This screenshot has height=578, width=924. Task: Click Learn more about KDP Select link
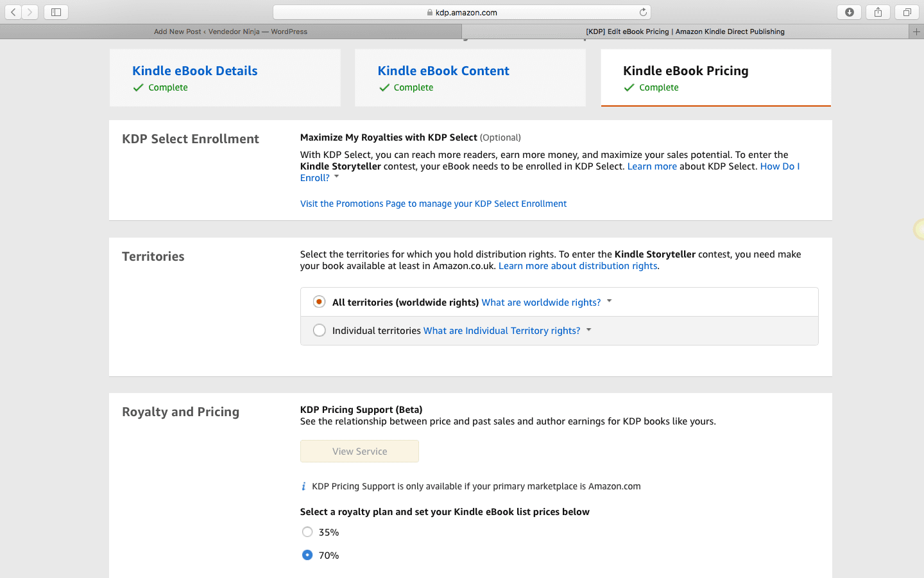(x=652, y=166)
